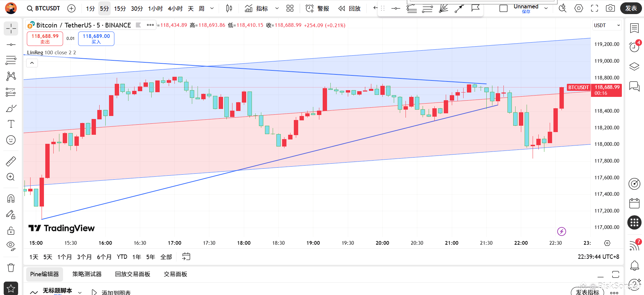The height and width of the screenshot is (295, 644).
Task: Expand the timeframe interval dropdown
Action: (x=212, y=8)
